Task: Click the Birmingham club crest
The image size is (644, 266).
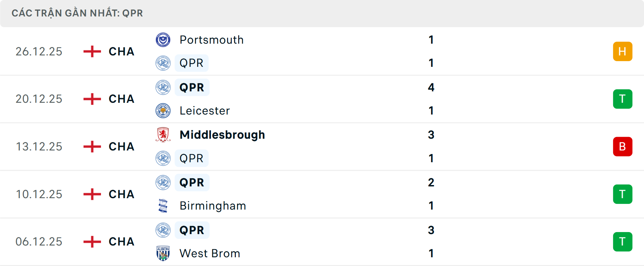Action: click(x=163, y=206)
